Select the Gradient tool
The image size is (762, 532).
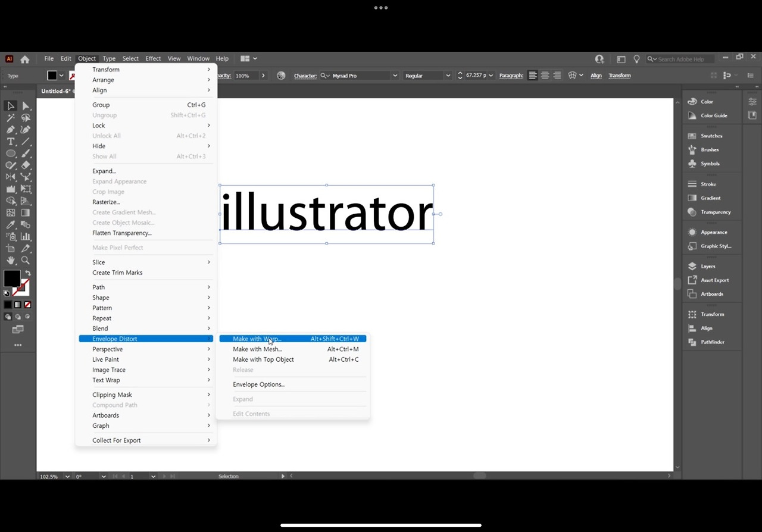coord(26,213)
